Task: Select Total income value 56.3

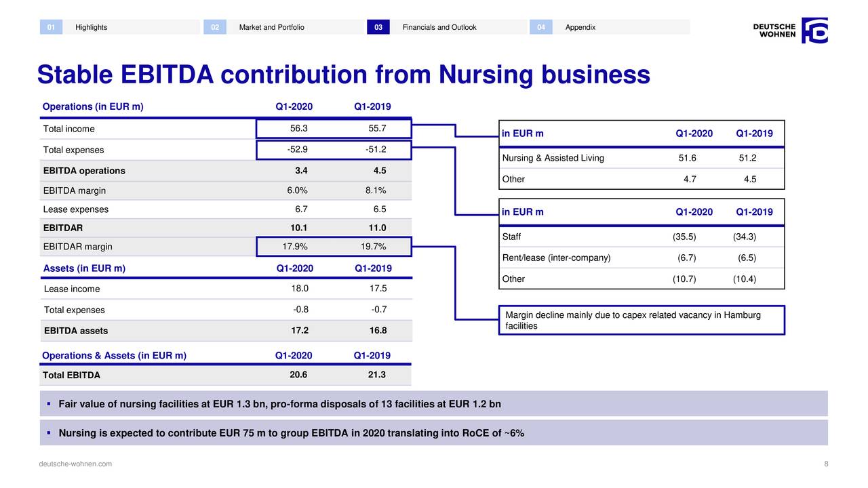Action: pos(299,128)
